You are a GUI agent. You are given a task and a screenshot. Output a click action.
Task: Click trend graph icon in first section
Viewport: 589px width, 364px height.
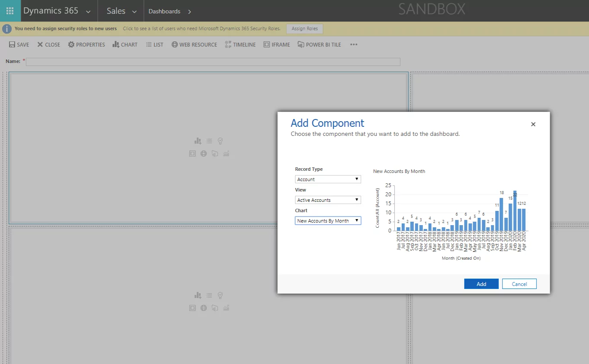(x=226, y=154)
